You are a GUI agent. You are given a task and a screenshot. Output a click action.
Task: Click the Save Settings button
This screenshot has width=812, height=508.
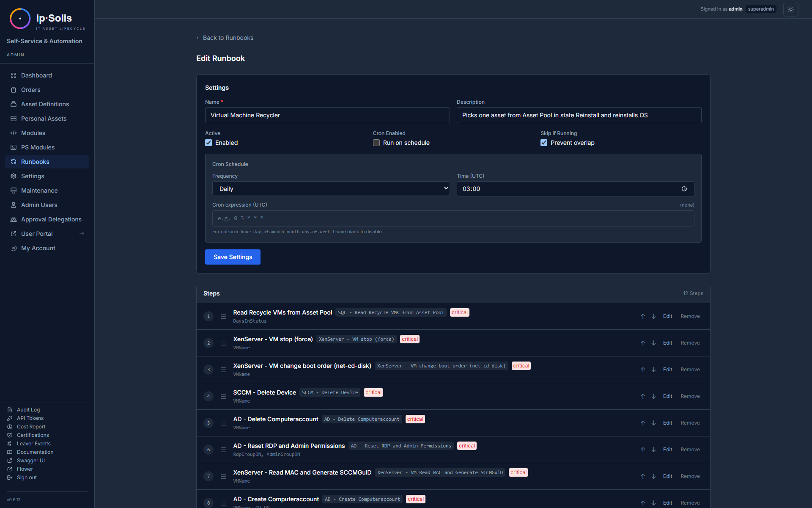click(233, 257)
